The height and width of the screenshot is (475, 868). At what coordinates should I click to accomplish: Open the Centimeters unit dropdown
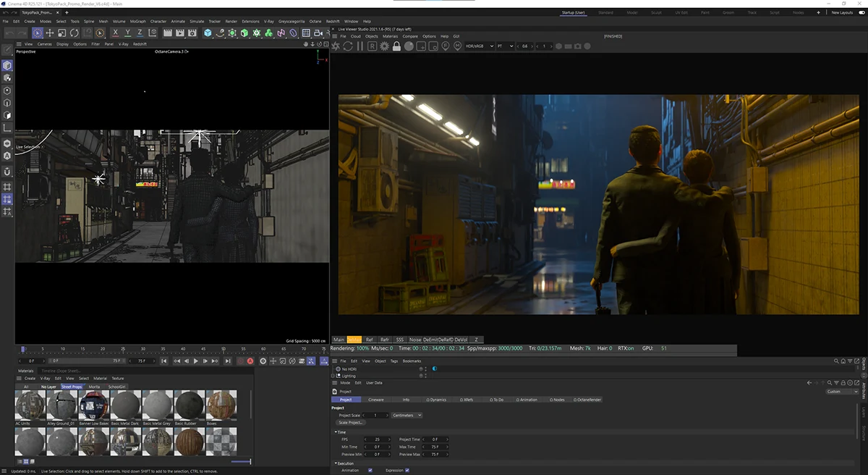coord(407,415)
